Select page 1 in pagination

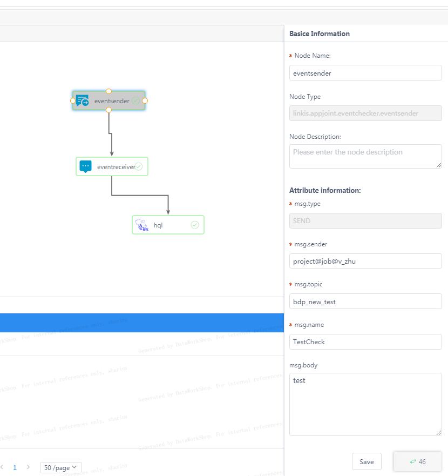[x=15, y=467]
